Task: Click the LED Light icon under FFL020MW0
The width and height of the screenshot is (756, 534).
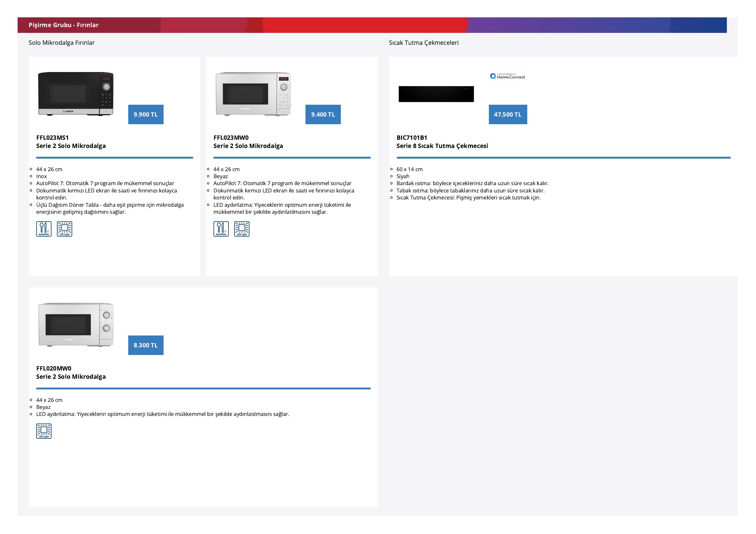Action: point(44,431)
